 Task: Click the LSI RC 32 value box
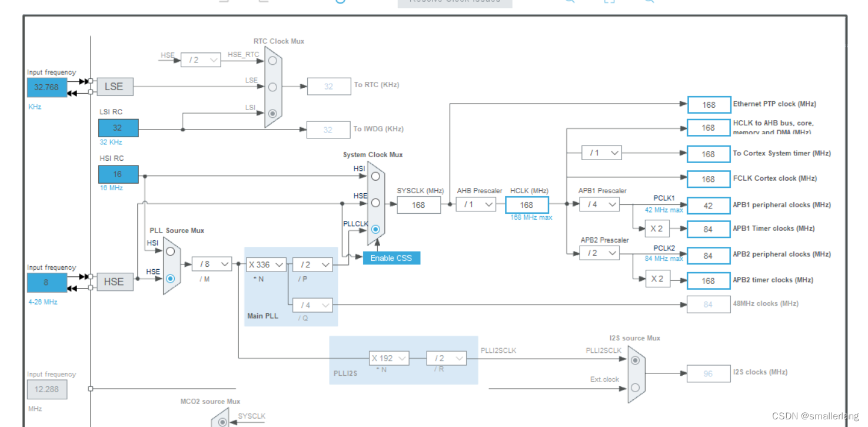tap(118, 128)
